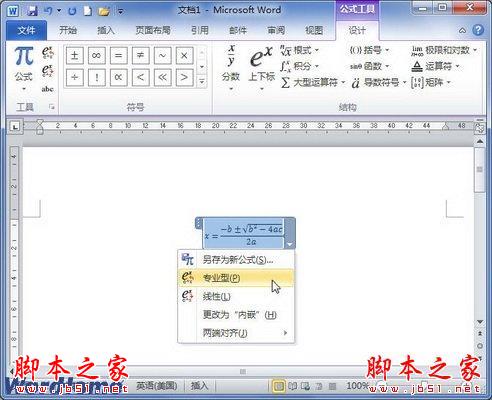Choose 线性(L) in the context menu
Image resolution: width=492 pixels, height=400 pixels.
click(236, 296)
